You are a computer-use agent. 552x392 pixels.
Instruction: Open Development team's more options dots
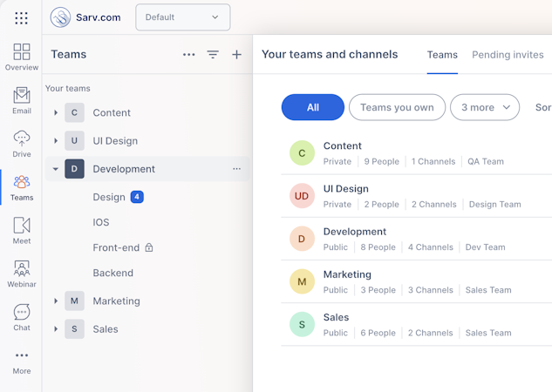click(x=236, y=169)
